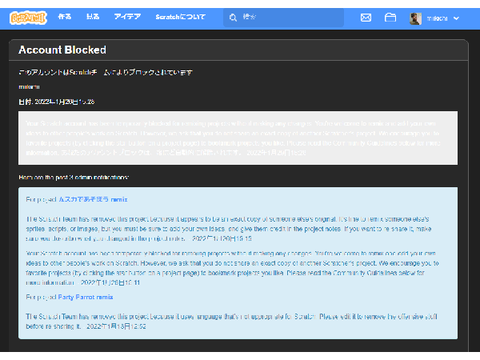Click the grey block reason message box
Viewport: 480px width, 360px height.
point(238,138)
